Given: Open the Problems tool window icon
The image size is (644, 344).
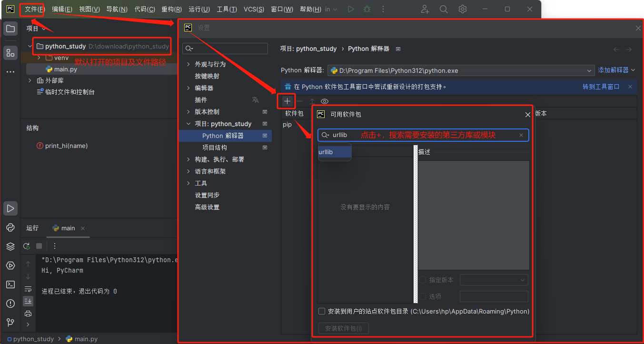Looking at the screenshot, I should coord(10,304).
